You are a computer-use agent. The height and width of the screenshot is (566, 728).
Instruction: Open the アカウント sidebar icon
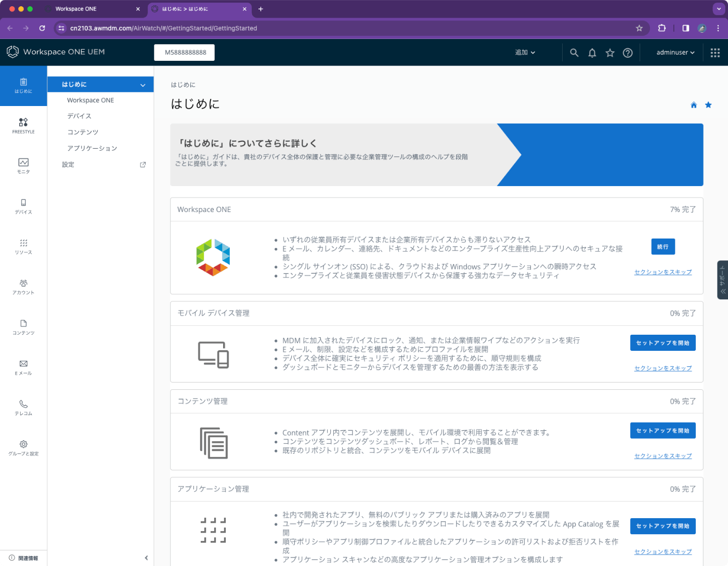[x=23, y=287]
